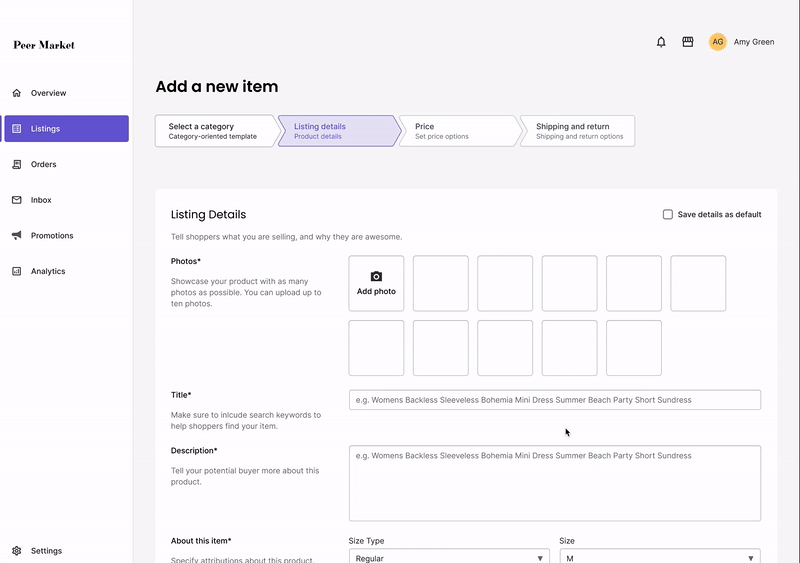800x563 pixels.
Task: Enable Save details as default checkbox
Action: [x=667, y=214]
